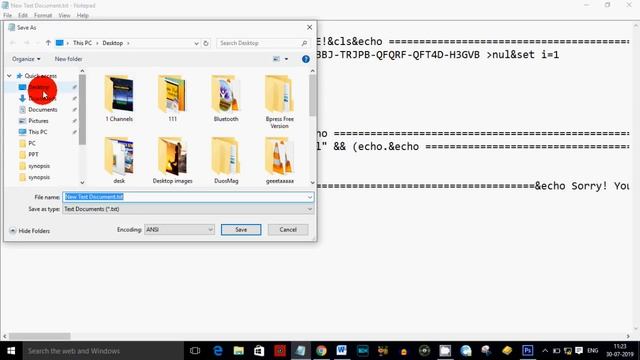Click This PC in the address breadcrumb
Viewport: 640px width, 360px height.
click(x=82, y=43)
